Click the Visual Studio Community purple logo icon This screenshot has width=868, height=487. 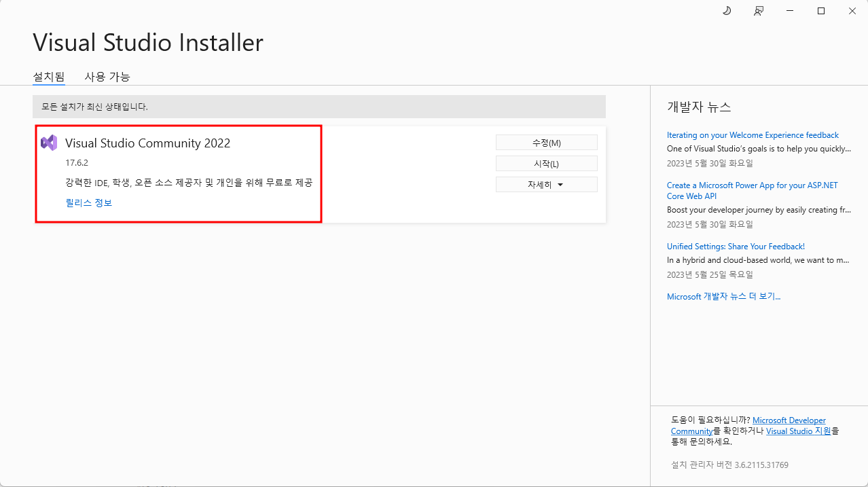[49, 143]
